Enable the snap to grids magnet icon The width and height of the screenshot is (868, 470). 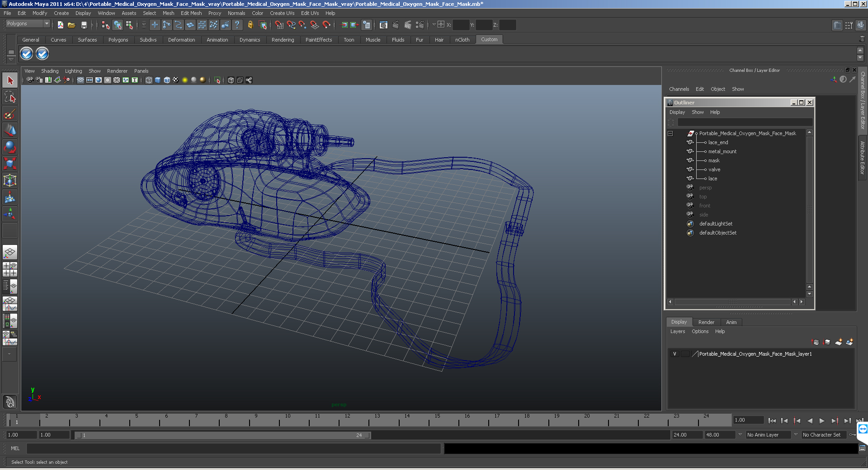279,25
